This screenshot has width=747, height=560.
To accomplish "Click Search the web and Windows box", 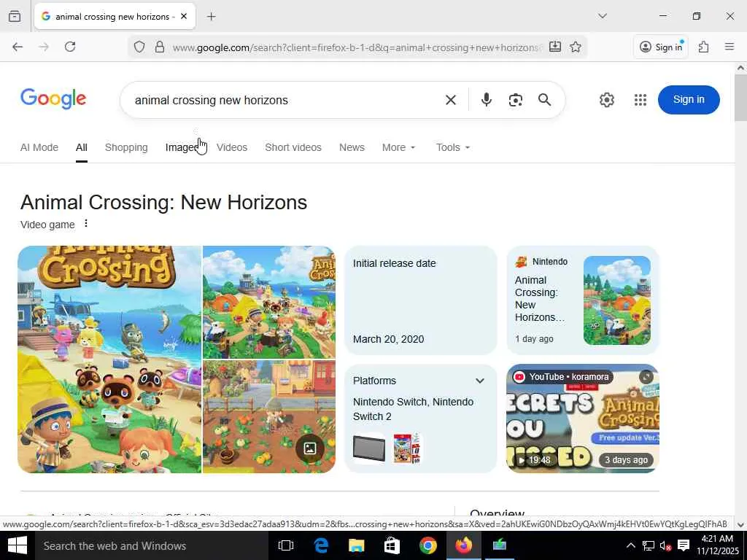I will 152,545.
